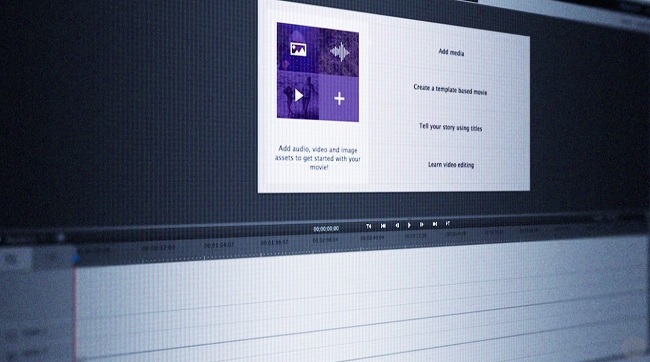Go to next edit point button
The height and width of the screenshot is (362, 650).
(435, 224)
